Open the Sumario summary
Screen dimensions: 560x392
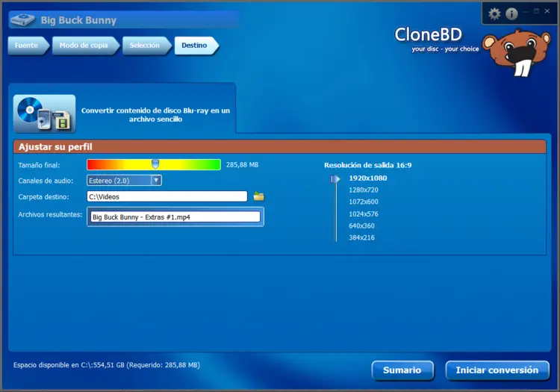click(402, 370)
